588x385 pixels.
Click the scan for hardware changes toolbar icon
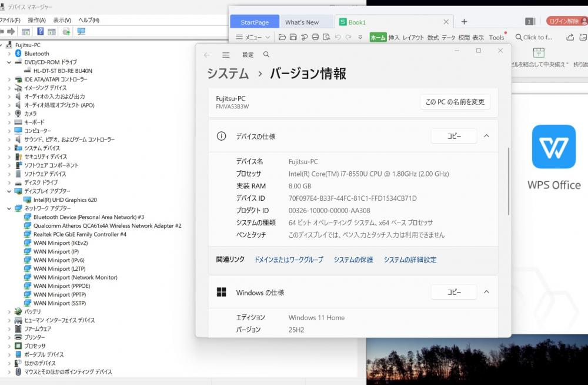pyautogui.click(x=81, y=31)
